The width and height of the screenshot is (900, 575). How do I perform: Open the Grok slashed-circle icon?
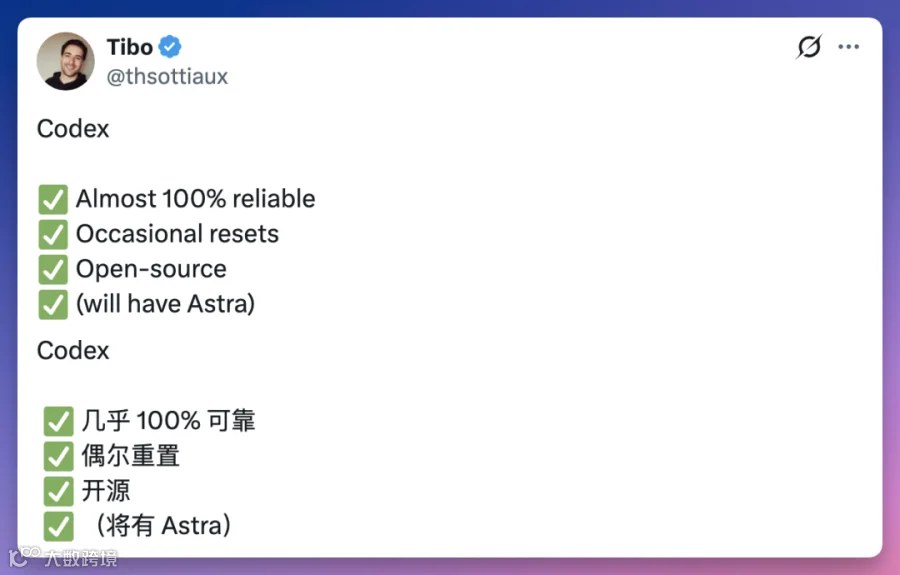tap(809, 46)
